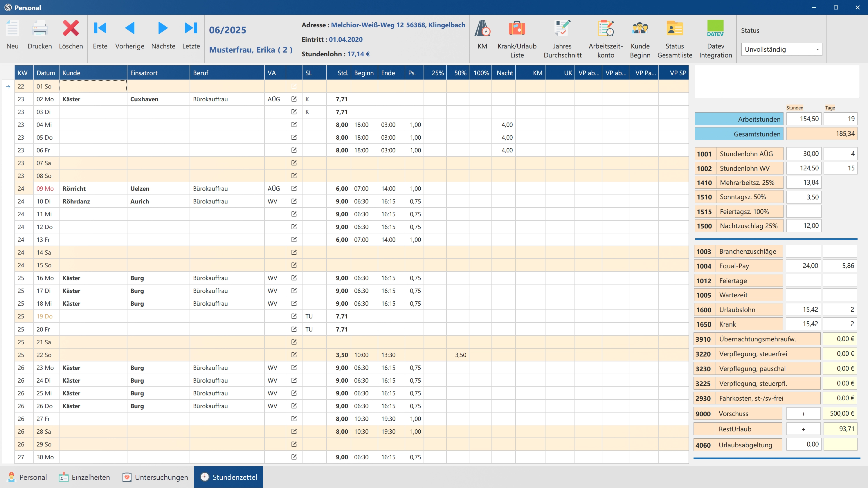The image size is (868, 488).
Task: Expand the Status dropdown Unvollständig
Action: pyautogui.click(x=817, y=50)
